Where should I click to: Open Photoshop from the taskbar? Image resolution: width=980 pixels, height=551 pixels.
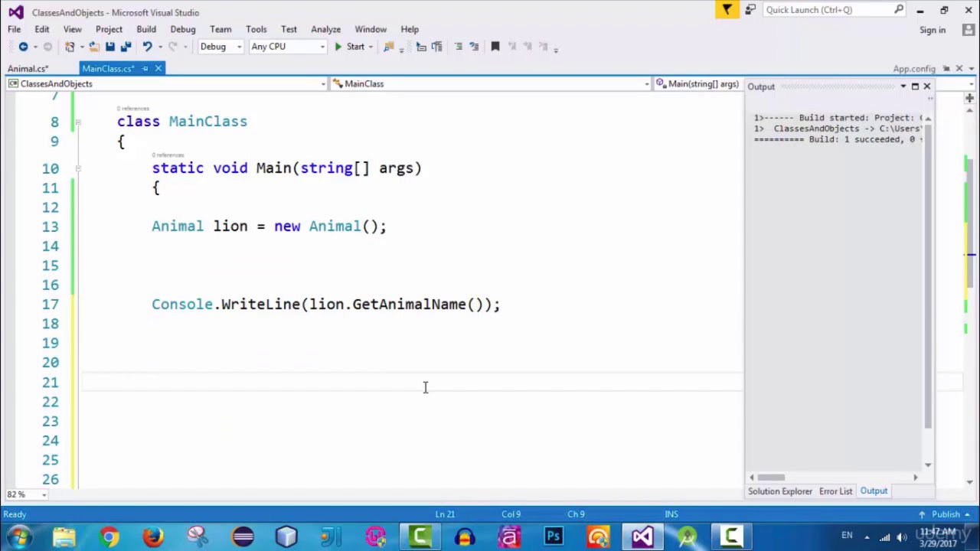tap(554, 537)
